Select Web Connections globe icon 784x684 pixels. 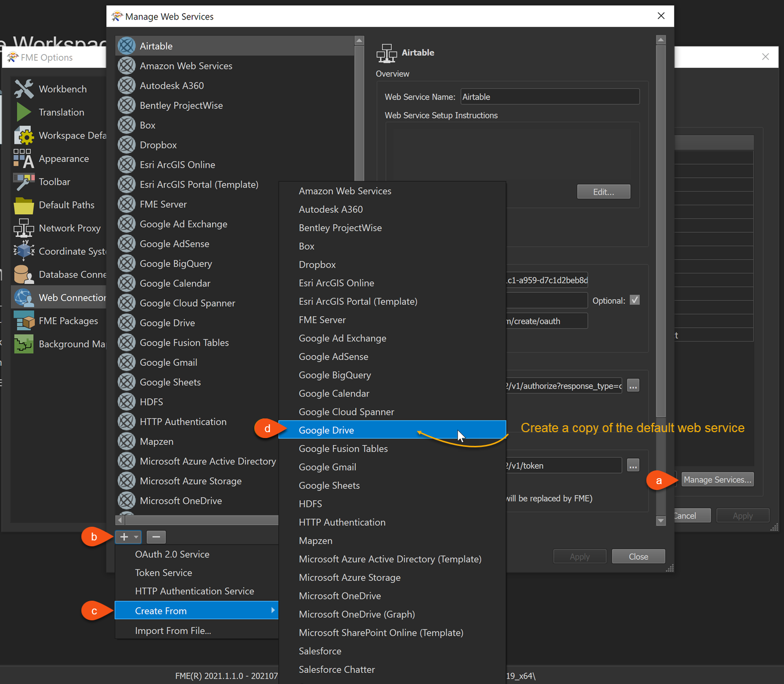coord(24,297)
